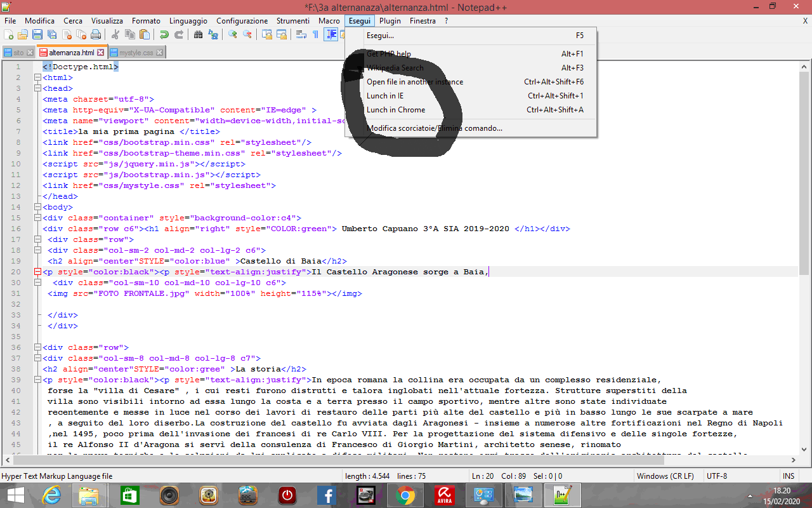The height and width of the screenshot is (508, 812).
Task: Click the synchronize vertical scrolling icon
Action: tap(267, 34)
